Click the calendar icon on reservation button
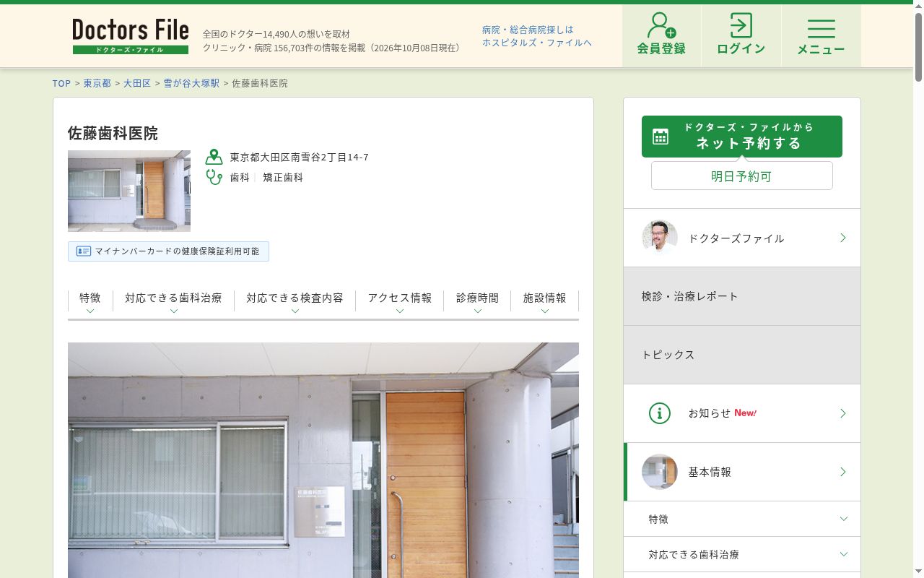The width and height of the screenshot is (924, 578). 661,137
